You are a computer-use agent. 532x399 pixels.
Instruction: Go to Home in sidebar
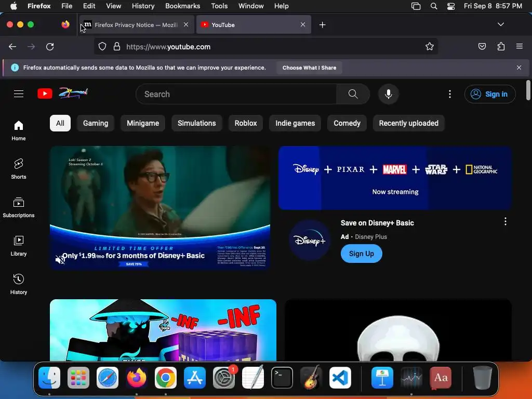(x=19, y=130)
